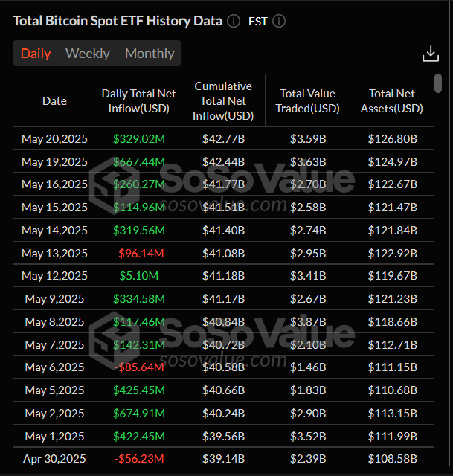Switch to the Daily tab

click(36, 54)
